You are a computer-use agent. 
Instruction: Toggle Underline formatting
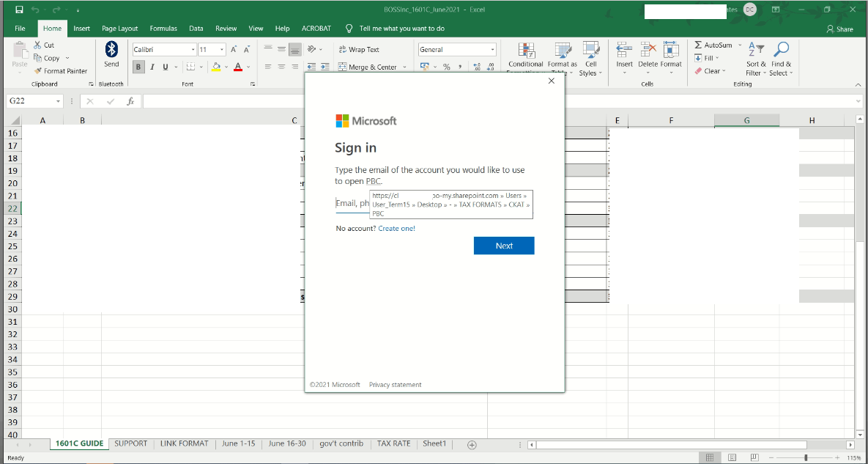(x=165, y=67)
